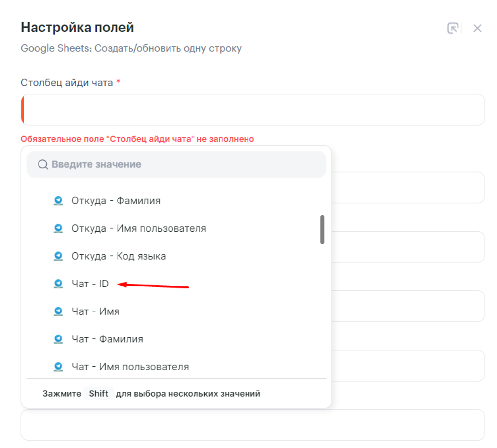Choose Откуда - Имя пользователя from the list
The image size is (497, 448).
[x=139, y=228]
